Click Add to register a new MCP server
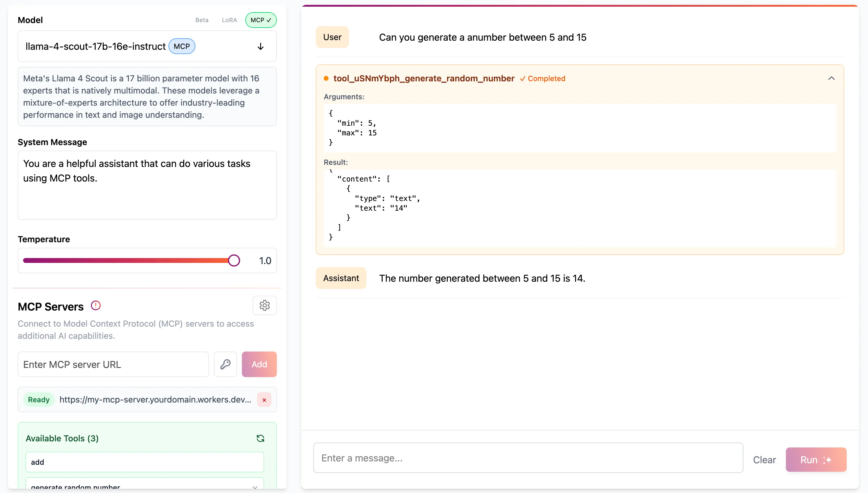This screenshot has width=868, height=493. pos(259,364)
